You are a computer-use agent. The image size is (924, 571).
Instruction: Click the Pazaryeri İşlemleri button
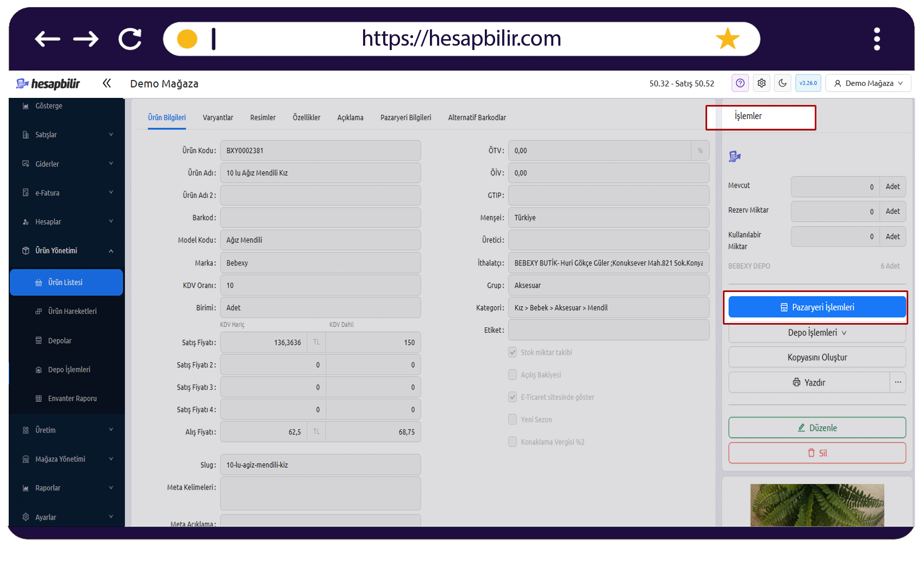[817, 307]
